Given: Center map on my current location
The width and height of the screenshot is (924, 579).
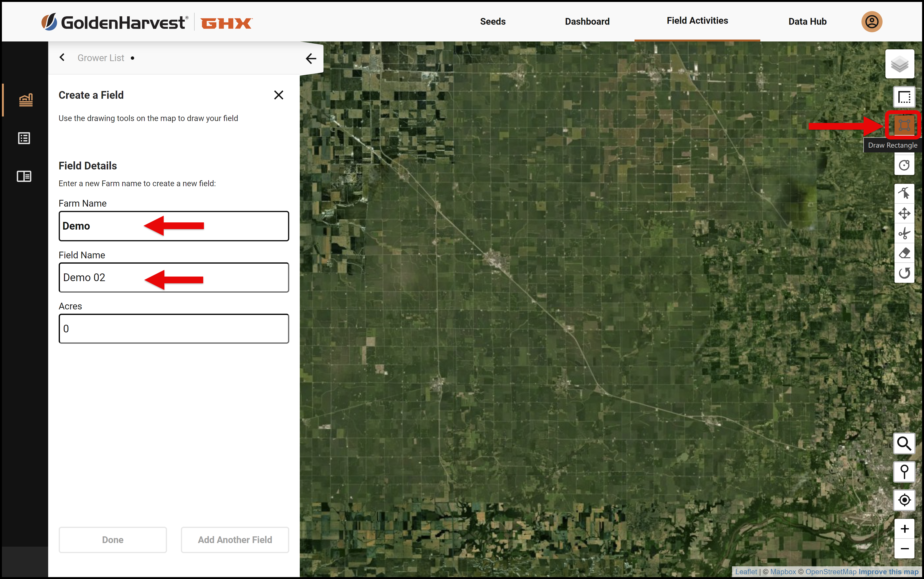Looking at the screenshot, I should click(904, 500).
